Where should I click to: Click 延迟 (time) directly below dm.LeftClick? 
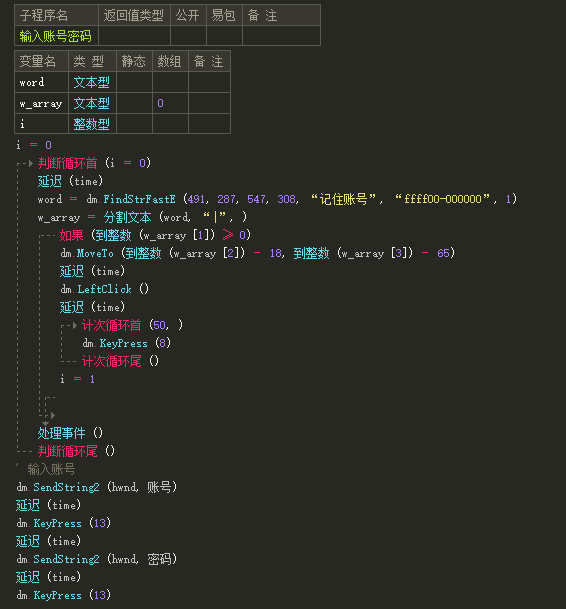pyautogui.click(x=92, y=307)
